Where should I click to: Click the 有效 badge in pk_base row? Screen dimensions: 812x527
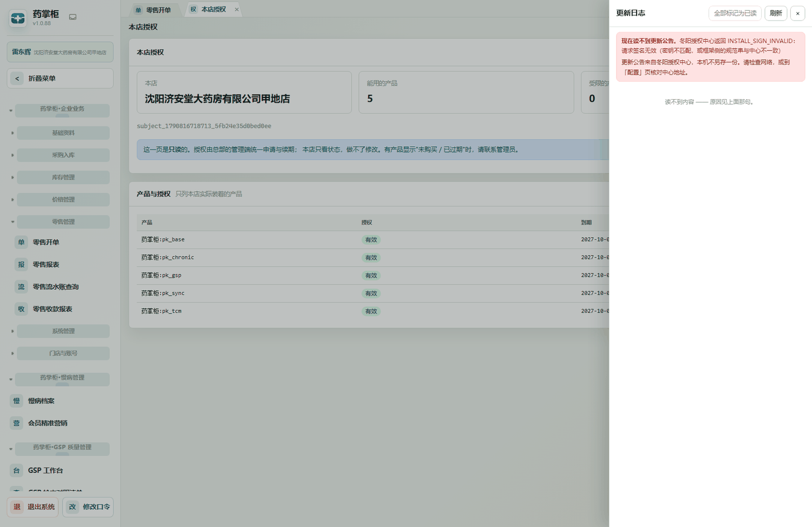pos(371,239)
